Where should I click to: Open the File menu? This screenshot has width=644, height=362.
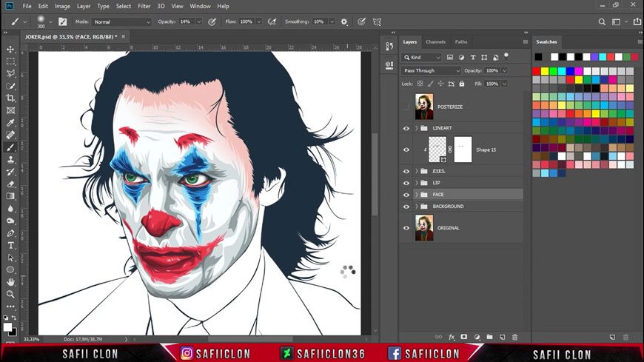[27, 6]
